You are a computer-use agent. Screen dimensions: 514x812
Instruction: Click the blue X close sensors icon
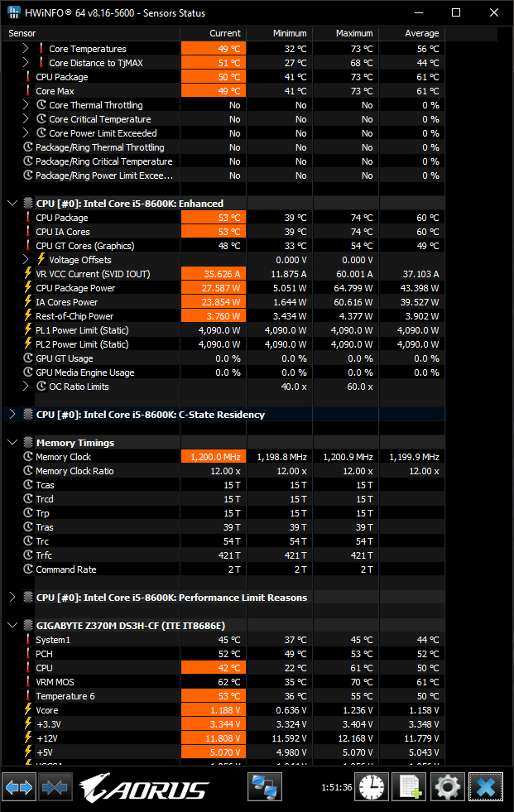(x=486, y=788)
